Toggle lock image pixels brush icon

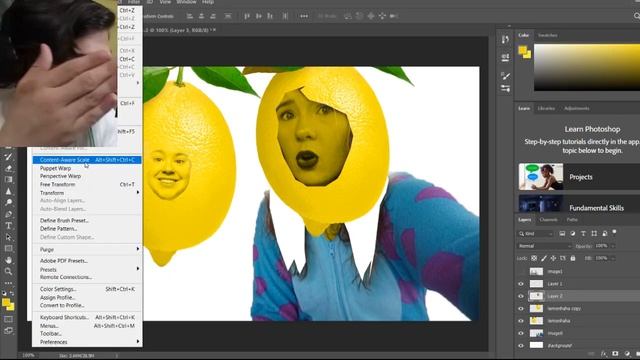(544, 258)
